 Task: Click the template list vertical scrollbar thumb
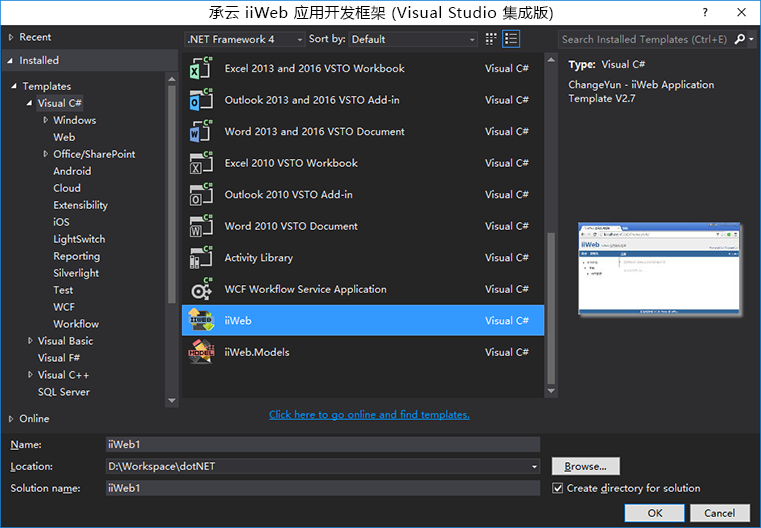(x=551, y=309)
